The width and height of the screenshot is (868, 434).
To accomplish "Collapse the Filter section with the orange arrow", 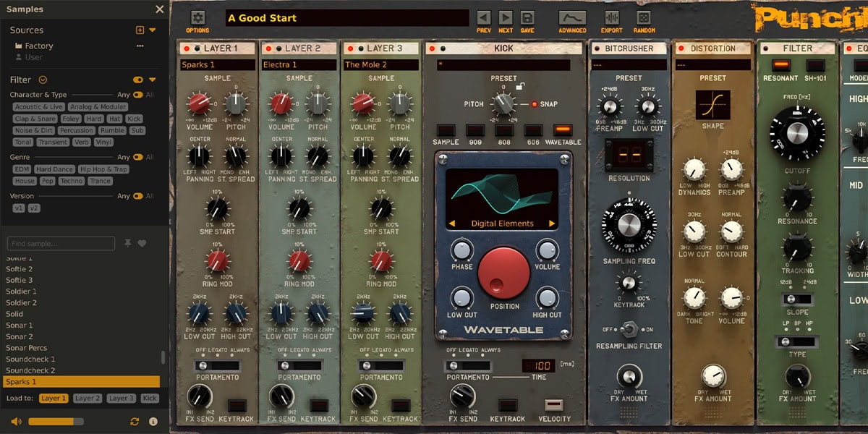I will click(x=153, y=80).
